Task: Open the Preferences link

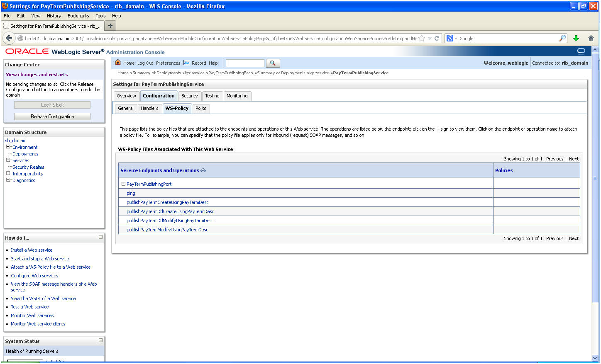Action: tap(168, 63)
